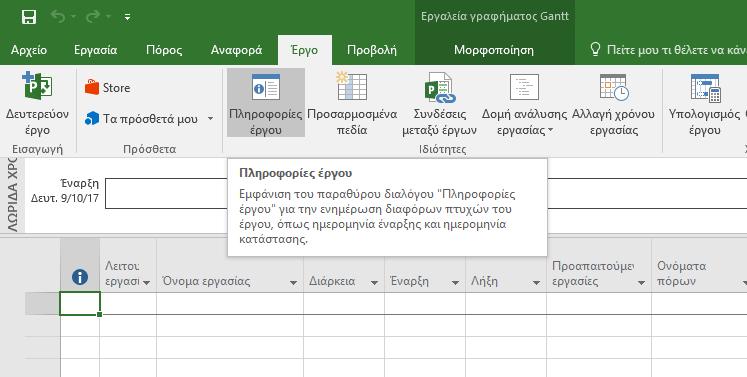Viewport: 747px width, 377px height.
Task: Open the Μορφοποίηση tab
Action: click(x=494, y=50)
